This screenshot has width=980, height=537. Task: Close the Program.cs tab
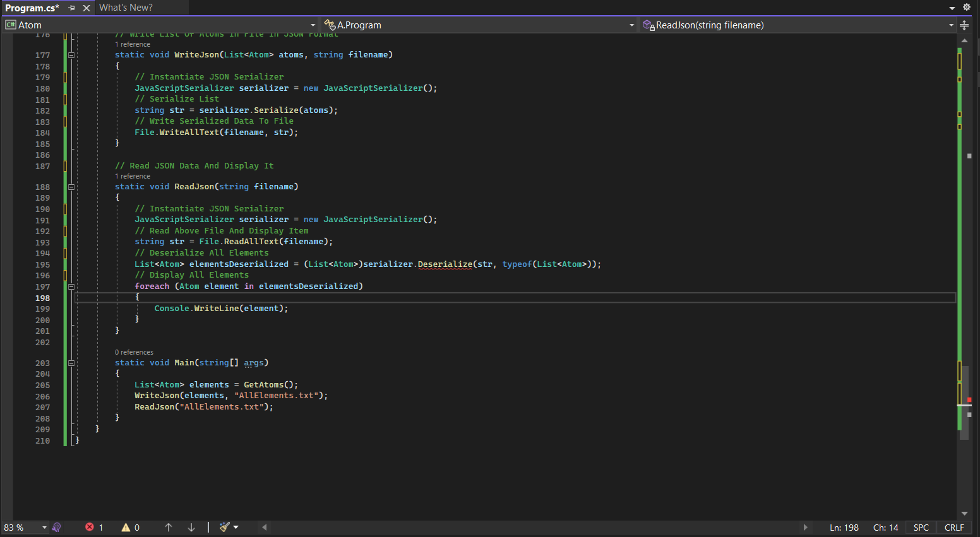point(87,8)
